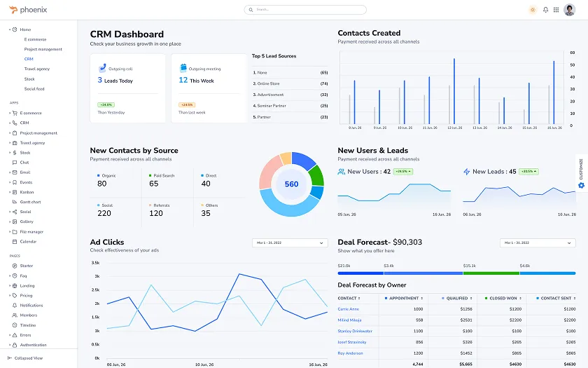This screenshot has height=368, width=588.
Task: Sort table by APPOINTMENT column header
Action: 404,298
